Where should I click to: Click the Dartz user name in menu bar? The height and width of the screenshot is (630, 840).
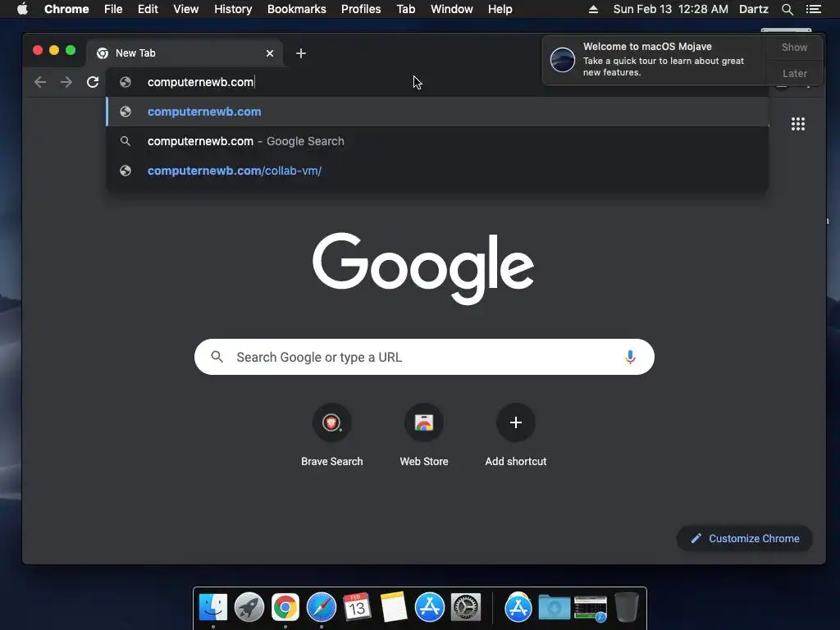coord(754,9)
